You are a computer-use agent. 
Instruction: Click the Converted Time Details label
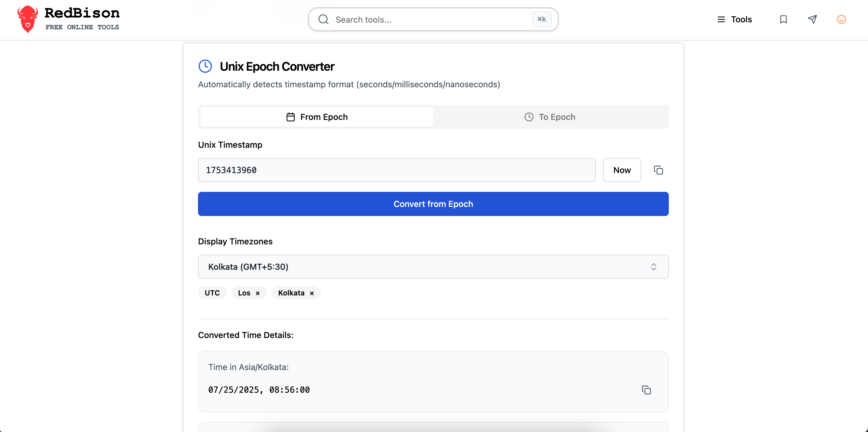pos(246,335)
